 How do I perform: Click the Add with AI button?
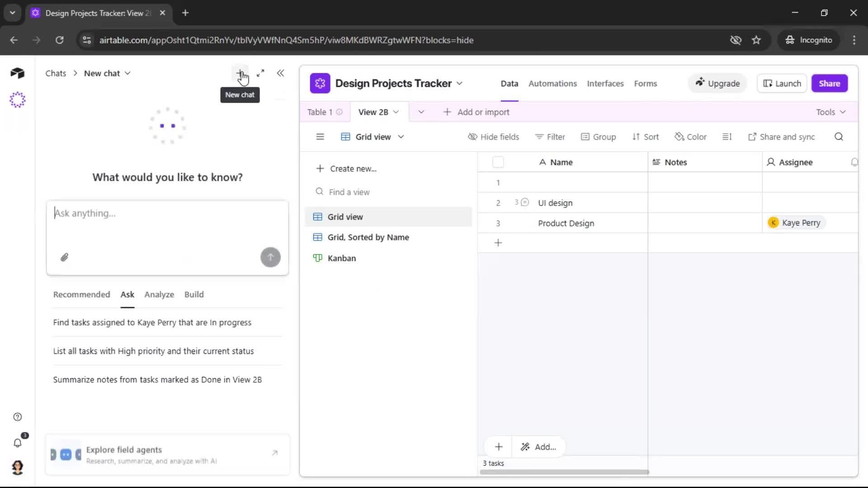pyautogui.click(x=538, y=447)
